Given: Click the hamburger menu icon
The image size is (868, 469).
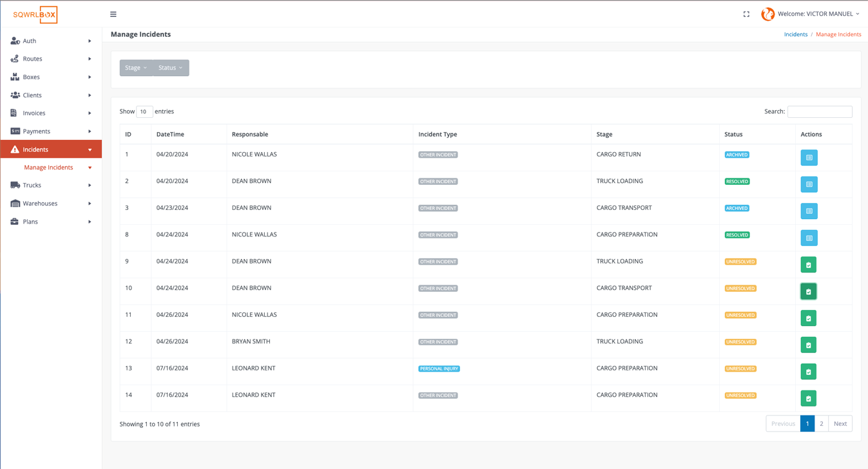Looking at the screenshot, I should click(x=113, y=14).
